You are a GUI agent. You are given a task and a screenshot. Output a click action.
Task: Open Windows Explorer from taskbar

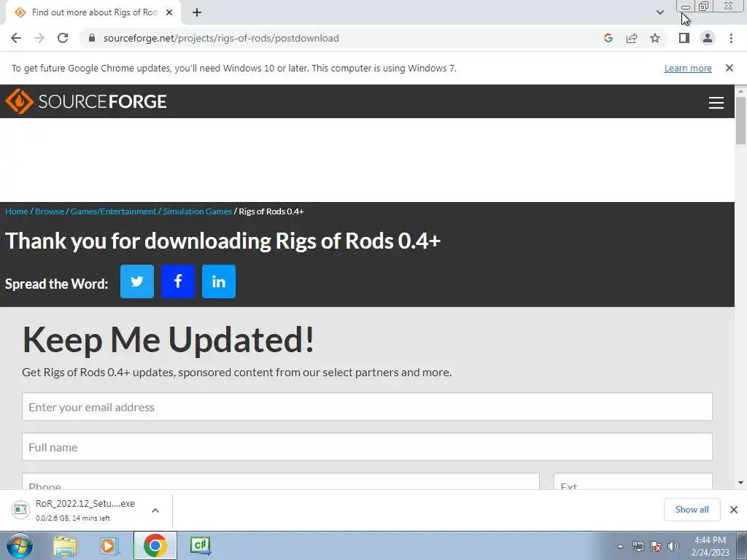(65, 545)
